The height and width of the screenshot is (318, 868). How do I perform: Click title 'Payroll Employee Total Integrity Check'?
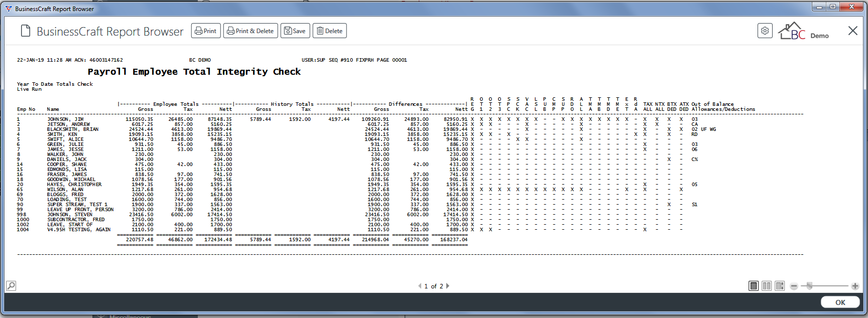point(194,72)
